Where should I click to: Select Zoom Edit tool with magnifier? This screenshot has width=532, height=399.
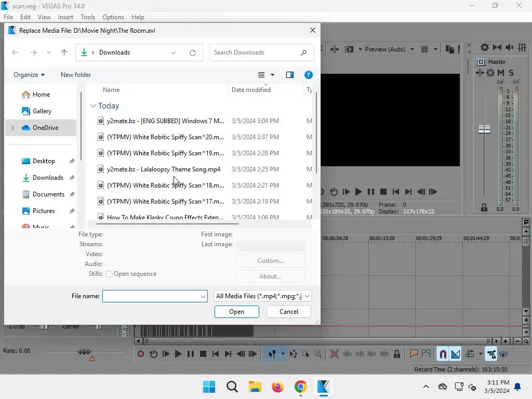click(x=318, y=354)
